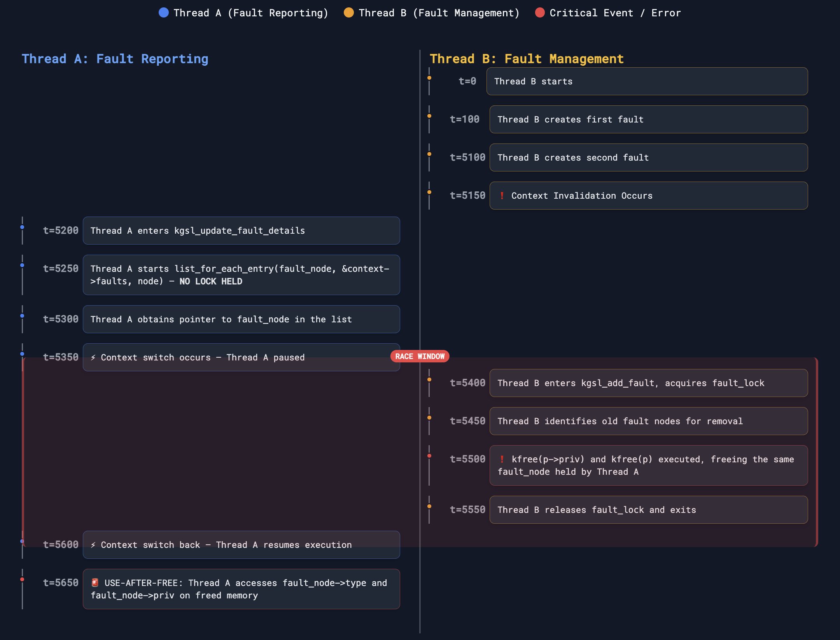Select 'Thread B creates first fault' event
Screen dimensions: 840x640
[649, 119]
